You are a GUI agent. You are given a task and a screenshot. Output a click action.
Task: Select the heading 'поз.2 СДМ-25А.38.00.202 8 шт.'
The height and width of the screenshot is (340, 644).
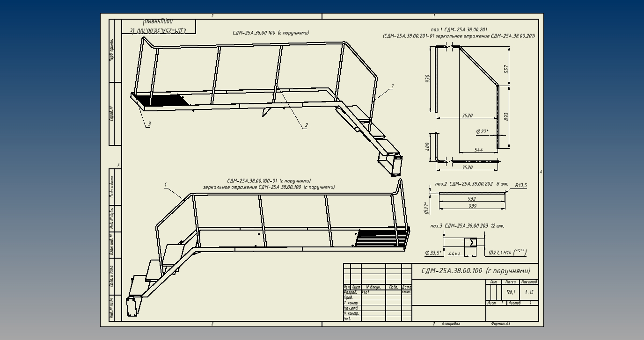471,184
